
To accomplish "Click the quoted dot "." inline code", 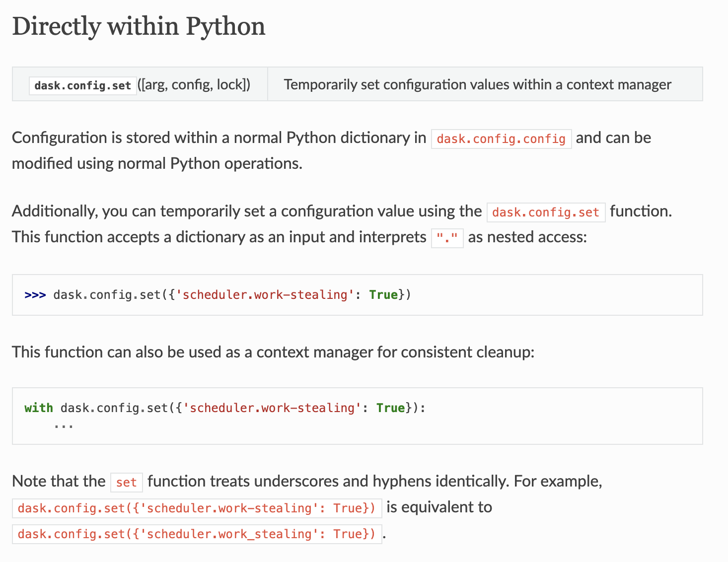I will click(x=447, y=238).
